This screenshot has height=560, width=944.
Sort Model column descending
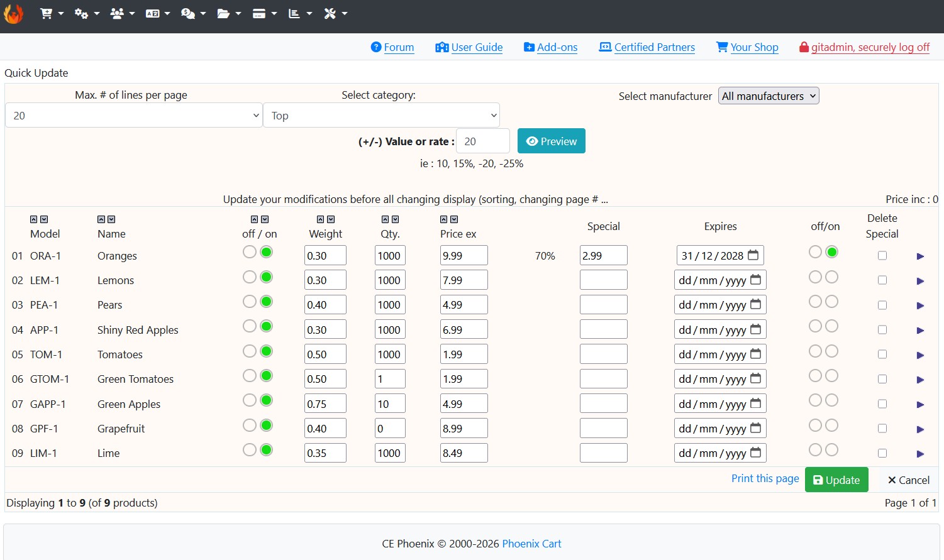44,219
